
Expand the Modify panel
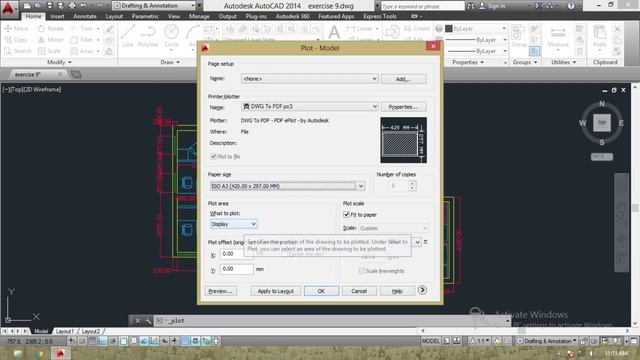point(59,62)
